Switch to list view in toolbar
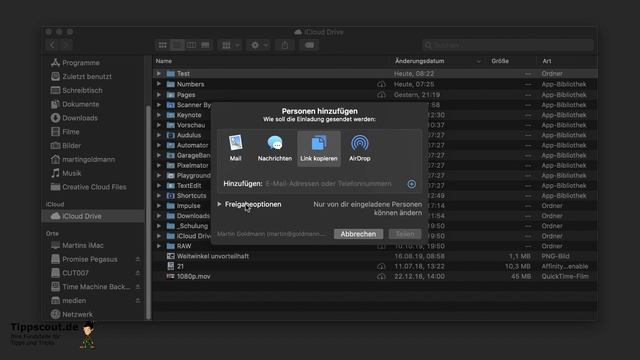Image resolution: width=640 pixels, height=360 pixels. 177,45
